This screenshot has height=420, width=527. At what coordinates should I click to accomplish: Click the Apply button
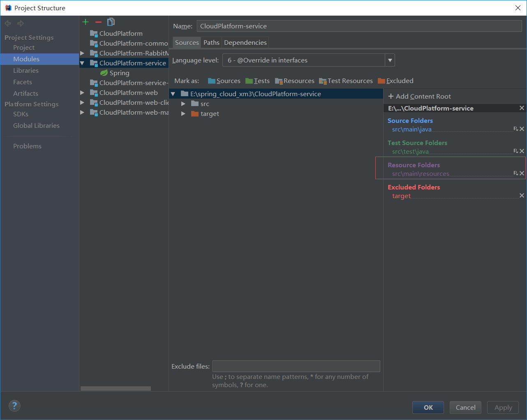point(503,407)
